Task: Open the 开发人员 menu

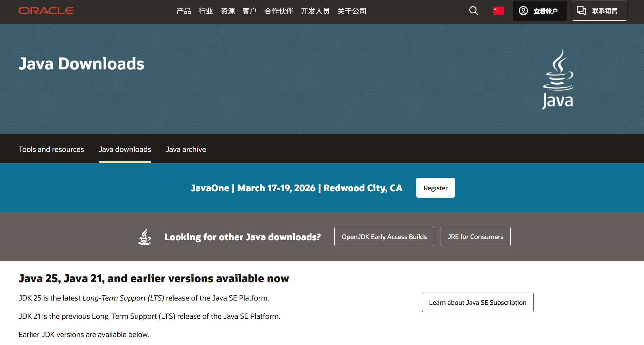Action: coord(315,11)
